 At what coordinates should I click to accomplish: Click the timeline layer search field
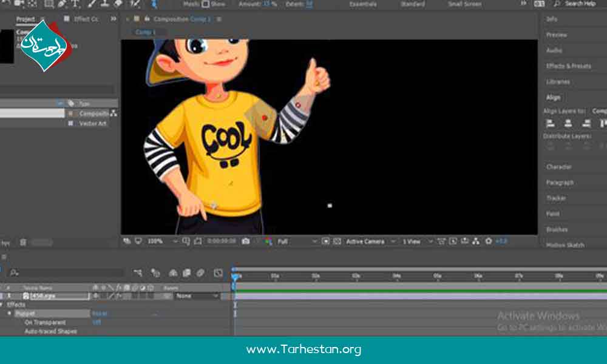[x=67, y=273]
